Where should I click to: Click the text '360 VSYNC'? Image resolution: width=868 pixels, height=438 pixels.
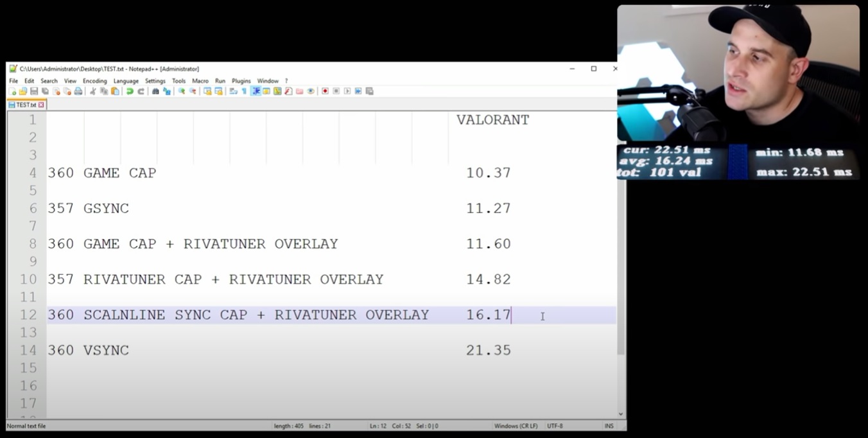[x=88, y=351]
